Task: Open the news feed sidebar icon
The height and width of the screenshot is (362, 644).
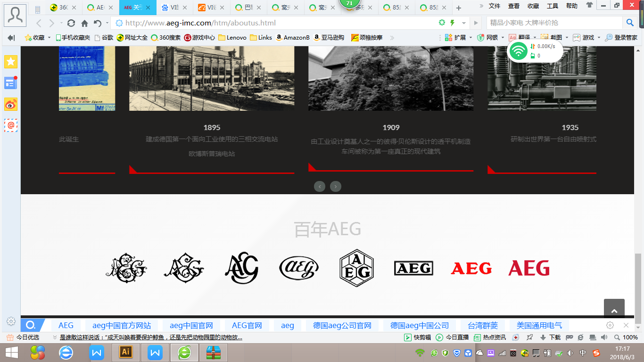Action: point(11,83)
